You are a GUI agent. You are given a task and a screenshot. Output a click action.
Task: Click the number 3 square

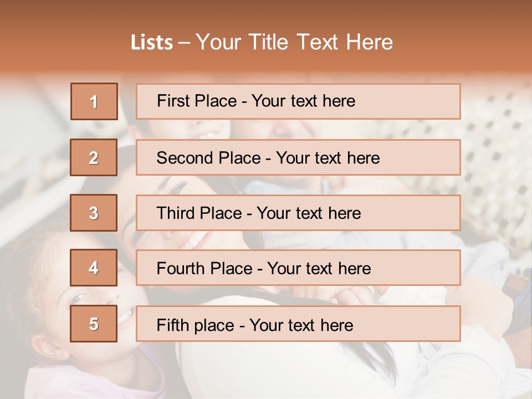(x=94, y=213)
